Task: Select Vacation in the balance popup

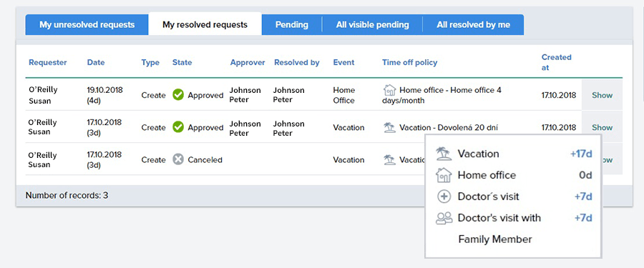Action: coord(479,154)
